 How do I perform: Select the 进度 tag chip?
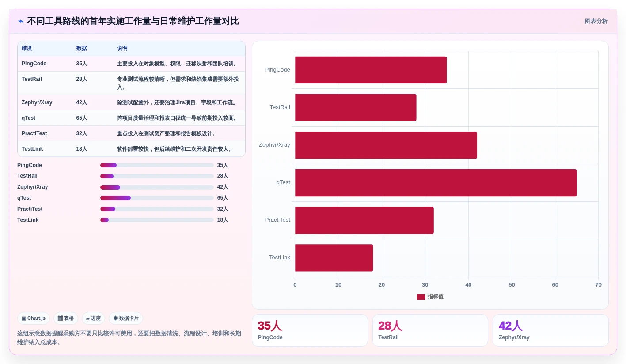click(x=93, y=318)
